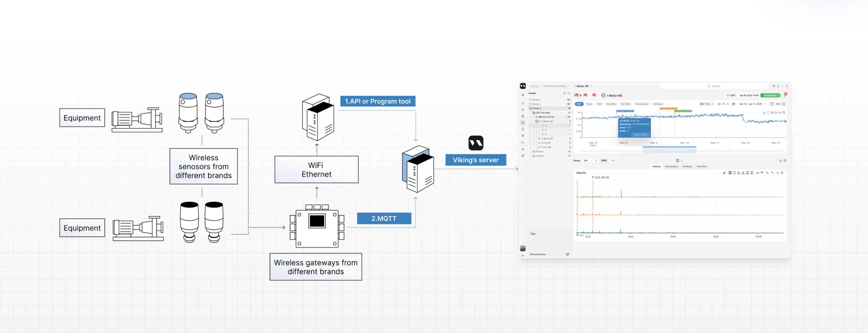Click the home icon in sidebar
The image size is (868, 333).
point(523,95)
